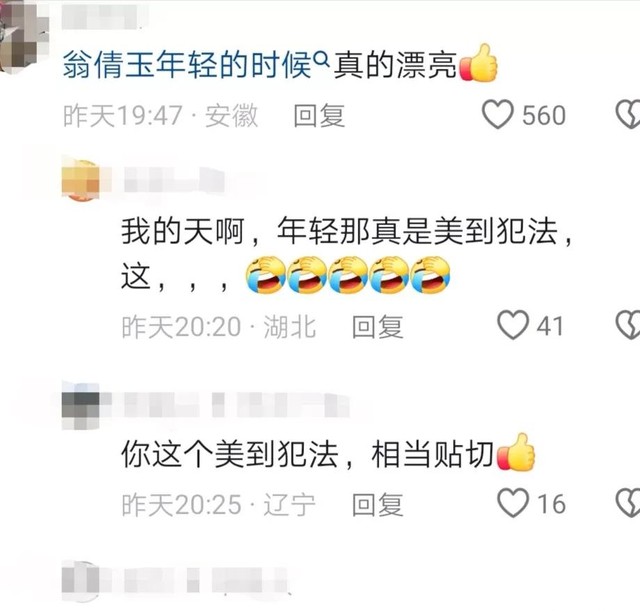640x611 pixels.
Task: Open the top commenter's avatar
Action: (21, 37)
